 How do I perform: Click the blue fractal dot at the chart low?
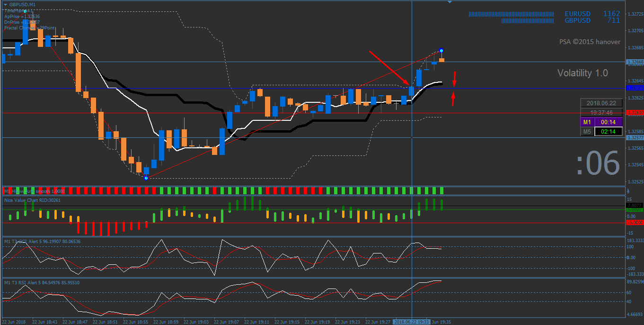(146, 178)
